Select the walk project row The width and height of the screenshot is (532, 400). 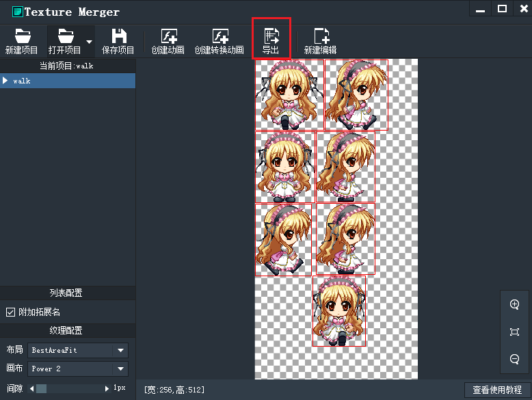[68, 81]
